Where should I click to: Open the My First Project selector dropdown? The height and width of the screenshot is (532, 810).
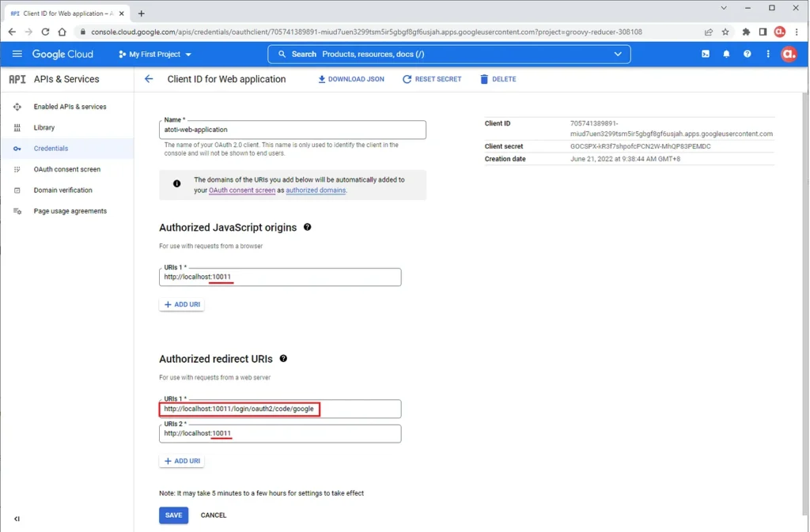point(155,55)
